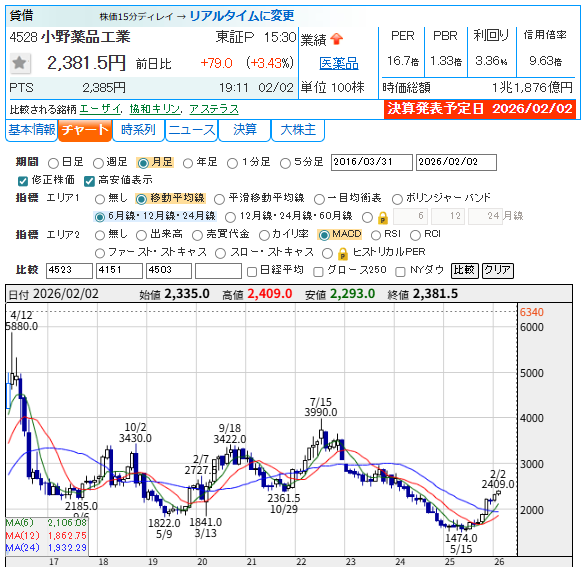Choose 平滑移動平均線 indicator
The height and width of the screenshot is (567, 583).
[x=219, y=199]
